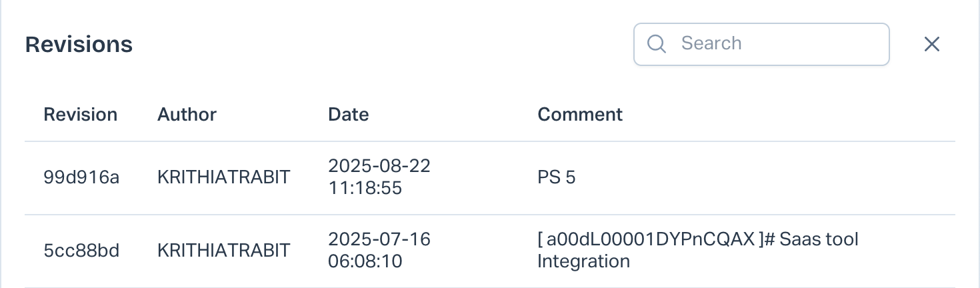Click the Revisions panel heading
This screenshot has width=980, height=288.
tap(79, 45)
